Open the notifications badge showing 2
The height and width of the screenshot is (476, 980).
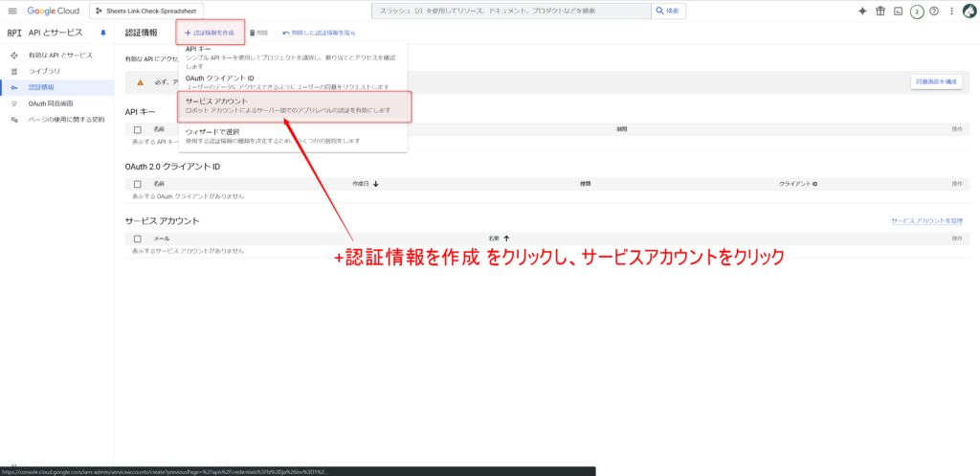click(917, 11)
